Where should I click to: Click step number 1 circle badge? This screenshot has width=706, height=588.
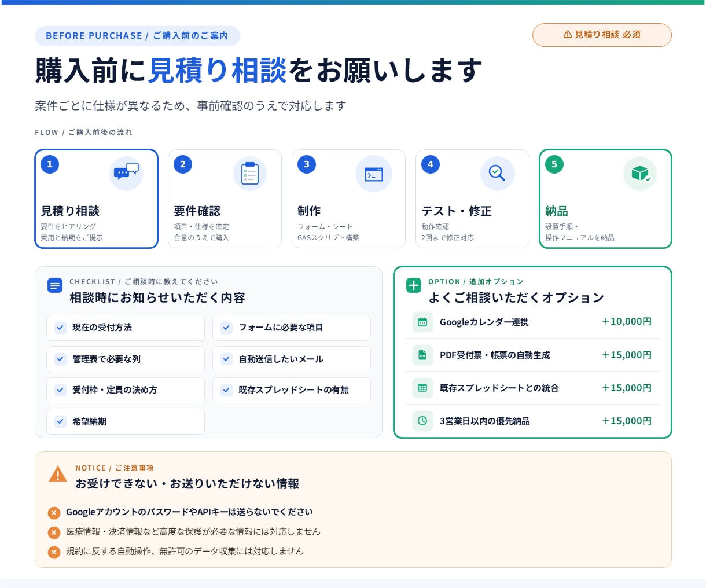click(x=50, y=164)
